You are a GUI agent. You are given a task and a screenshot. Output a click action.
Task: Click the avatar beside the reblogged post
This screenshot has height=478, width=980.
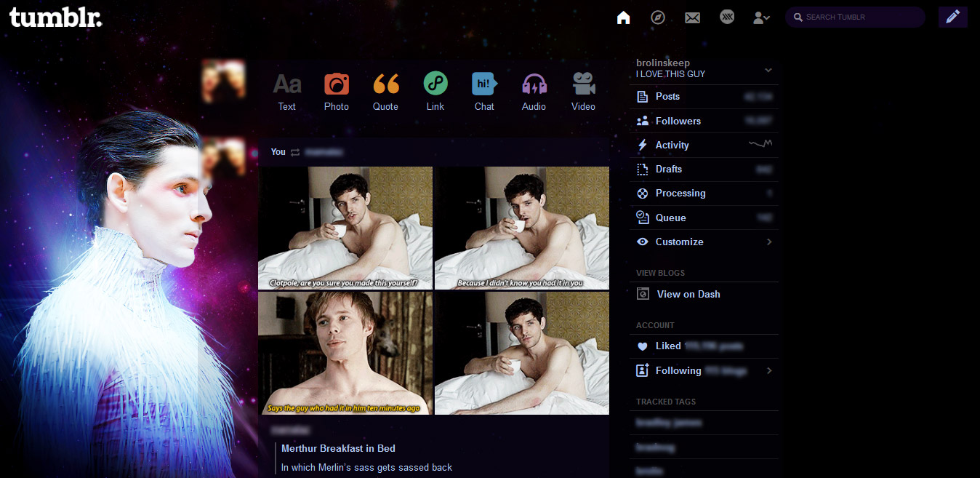coord(223,158)
